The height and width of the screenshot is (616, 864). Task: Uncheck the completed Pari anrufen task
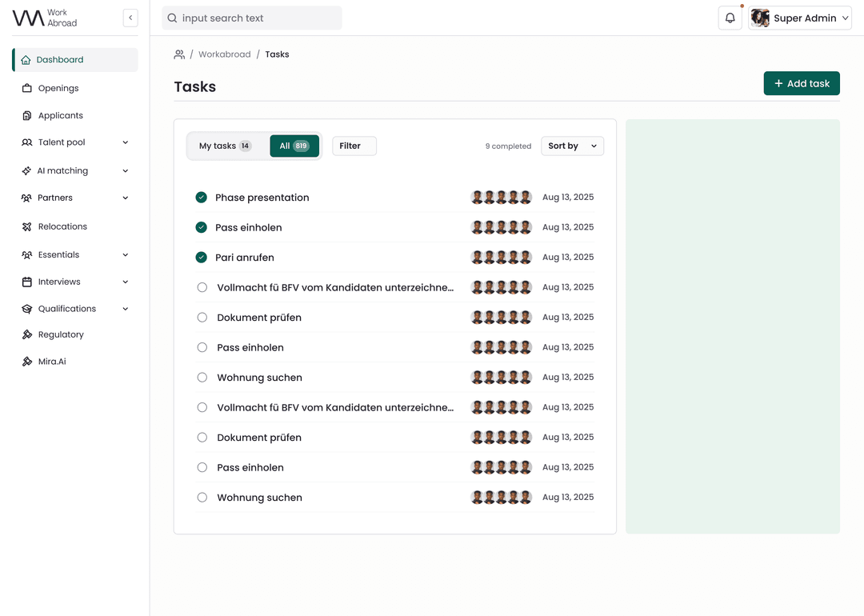[202, 257]
